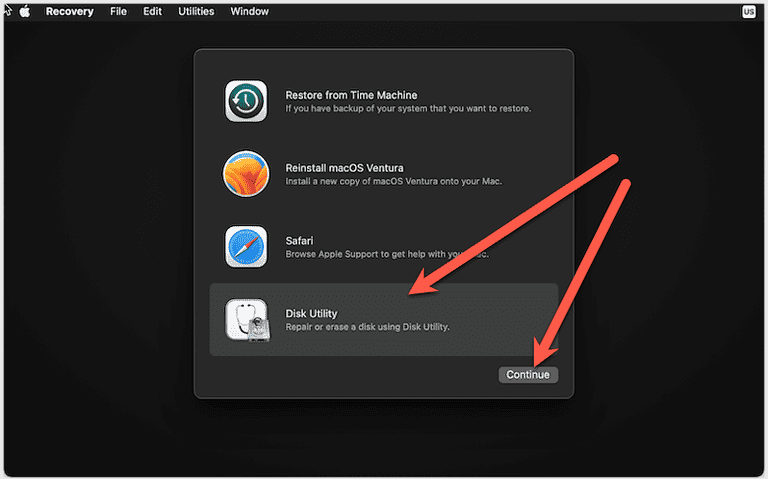Click 'If you have backup' description text
The height and width of the screenshot is (479, 768).
click(408, 108)
